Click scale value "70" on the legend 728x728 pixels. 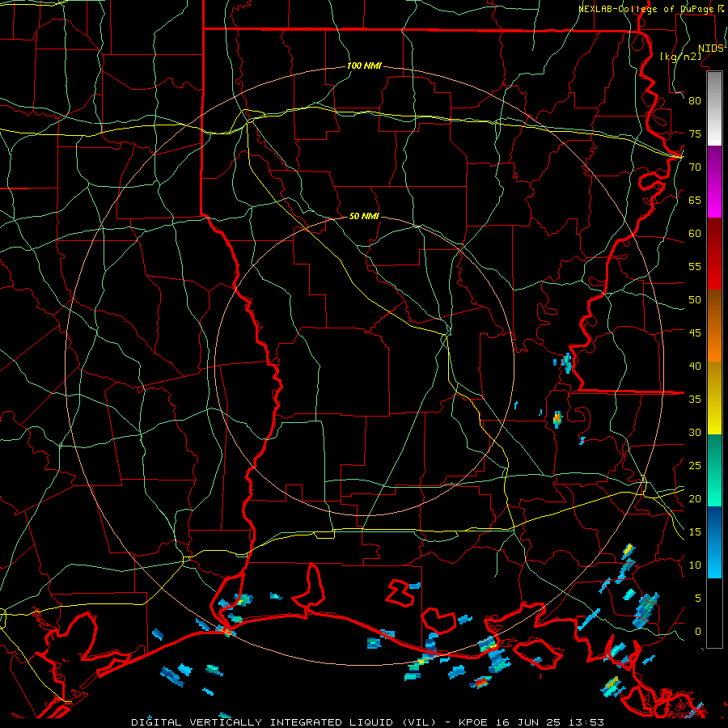[x=695, y=167]
